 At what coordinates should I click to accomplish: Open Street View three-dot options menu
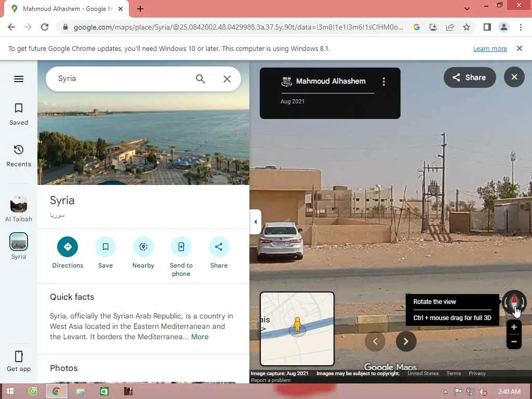click(384, 82)
